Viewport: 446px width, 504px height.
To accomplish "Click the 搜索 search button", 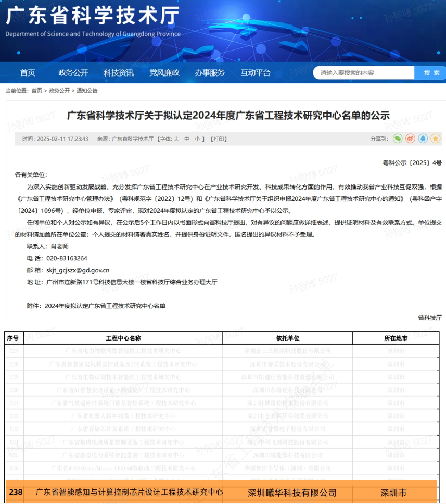I will (x=431, y=73).
